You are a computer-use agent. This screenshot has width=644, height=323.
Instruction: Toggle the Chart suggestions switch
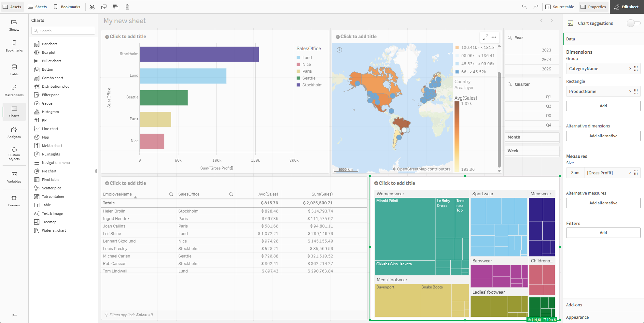tap(634, 23)
